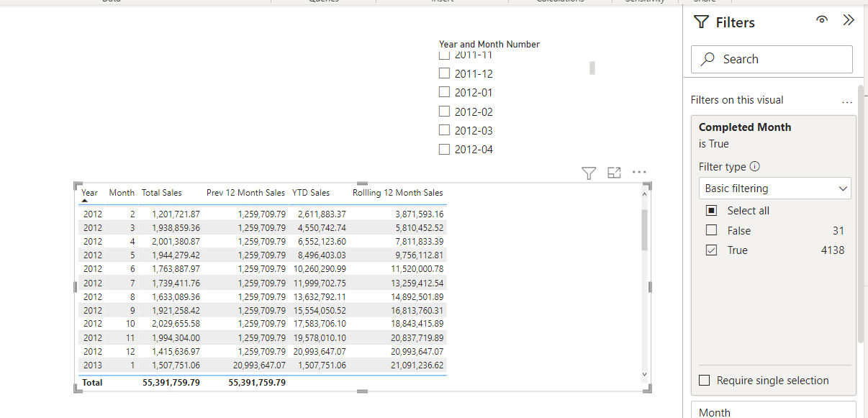Sort by the Year column header
Screen dimensions: 868x418
[90, 193]
